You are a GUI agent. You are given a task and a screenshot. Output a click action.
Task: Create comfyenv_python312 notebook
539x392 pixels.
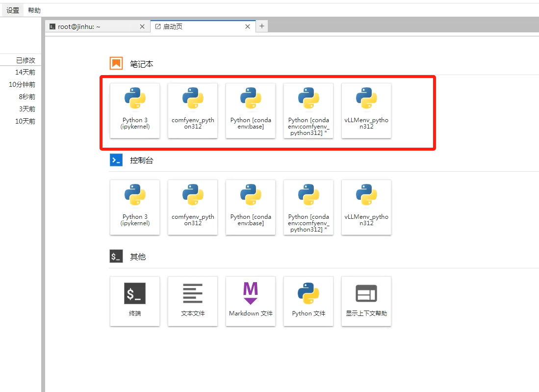(193, 111)
